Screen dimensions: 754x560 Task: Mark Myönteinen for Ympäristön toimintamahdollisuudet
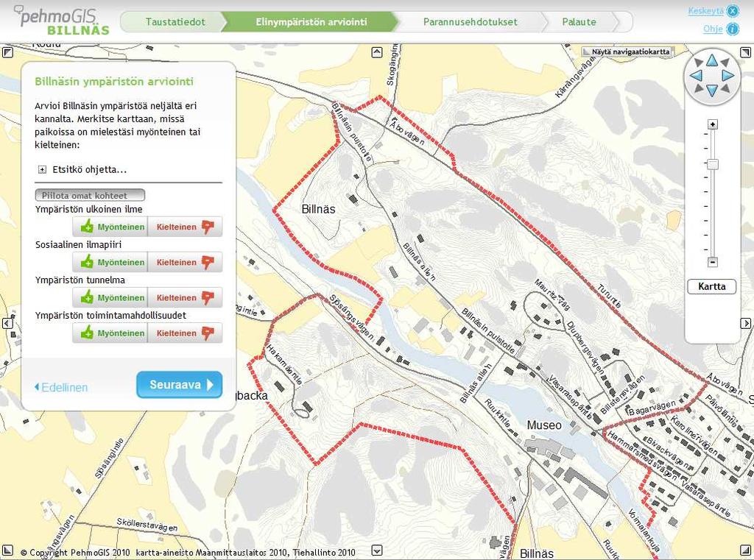[x=110, y=333]
